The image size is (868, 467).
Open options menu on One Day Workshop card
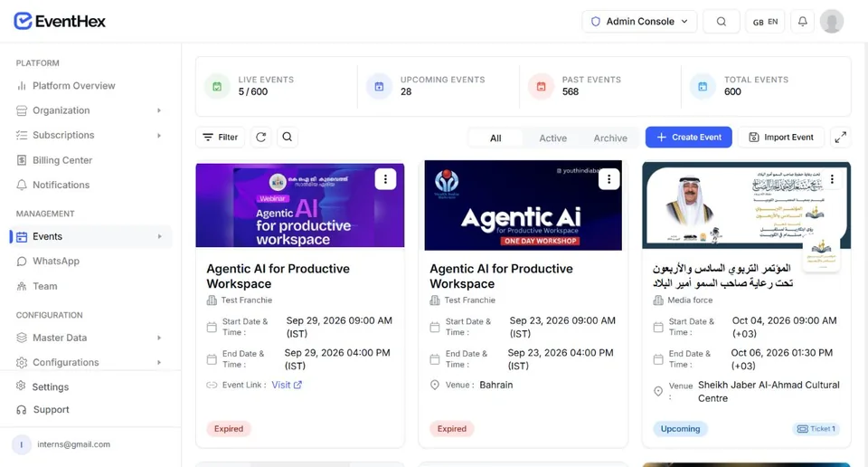click(609, 179)
